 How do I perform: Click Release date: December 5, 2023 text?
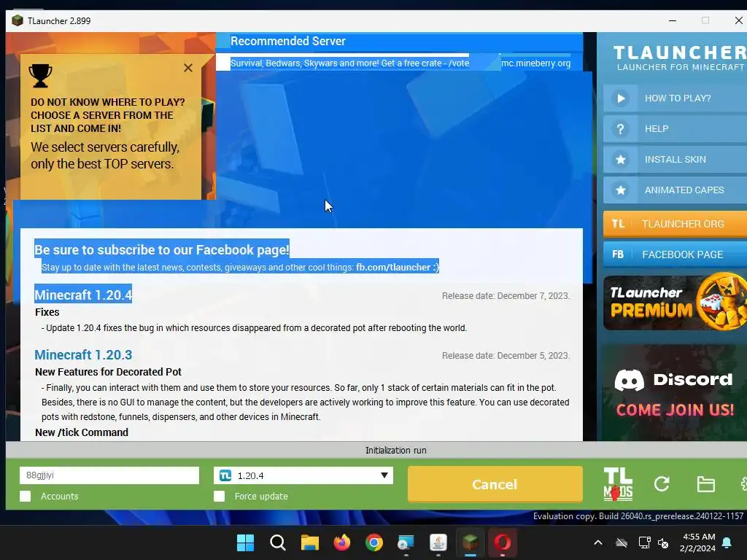pyautogui.click(x=506, y=356)
